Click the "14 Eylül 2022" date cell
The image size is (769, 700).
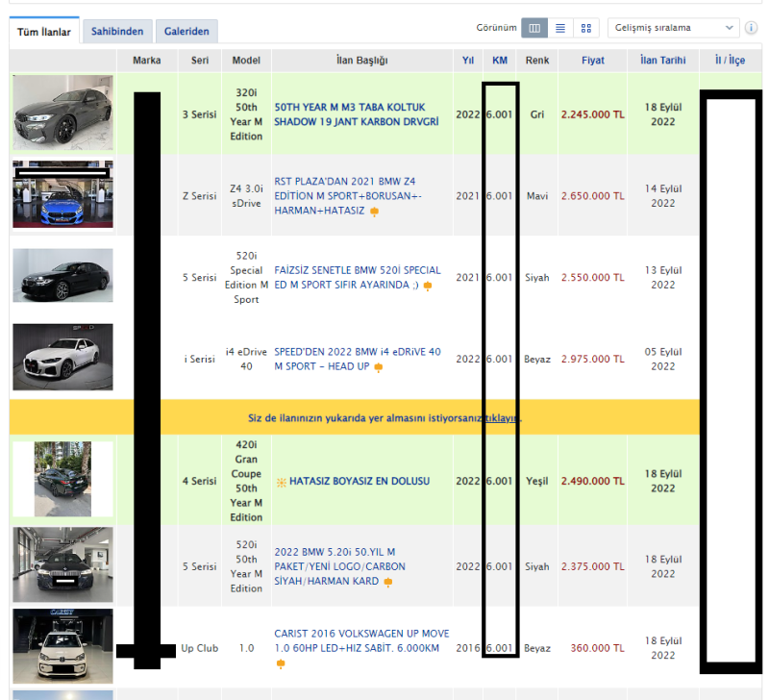(x=663, y=196)
